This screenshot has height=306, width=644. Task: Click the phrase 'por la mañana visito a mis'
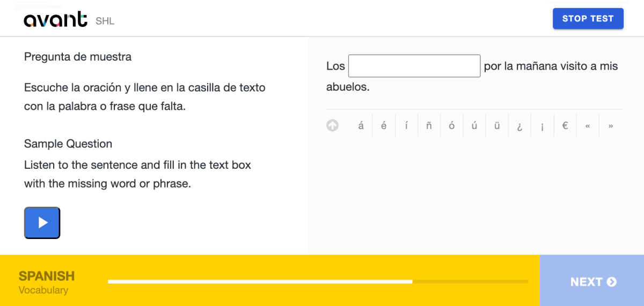(x=551, y=66)
